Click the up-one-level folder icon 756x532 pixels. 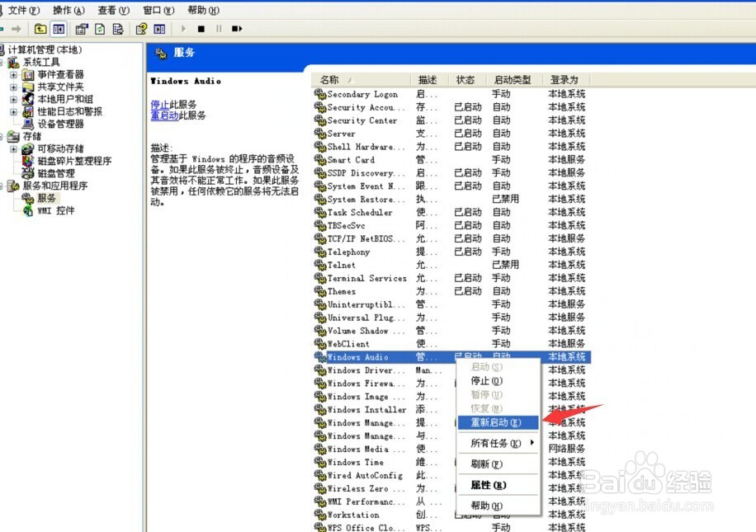point(41,30)
